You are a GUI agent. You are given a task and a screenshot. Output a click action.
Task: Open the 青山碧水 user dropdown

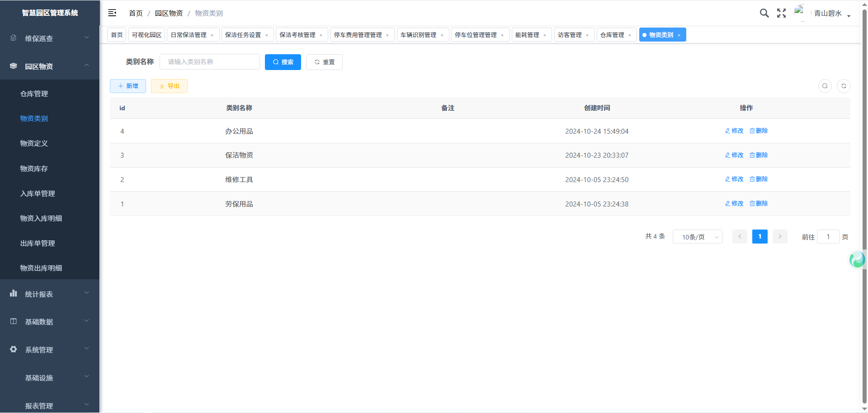pyautogui.click(x=832, y=14)
